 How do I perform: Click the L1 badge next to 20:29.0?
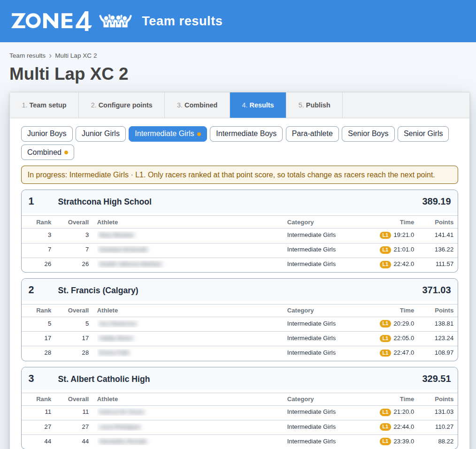(385, 324)
